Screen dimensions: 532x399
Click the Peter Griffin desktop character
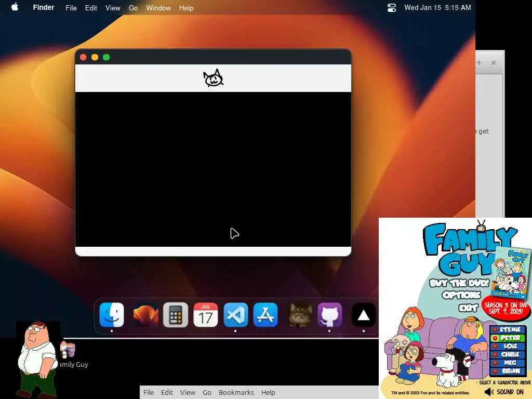[37, 360]
